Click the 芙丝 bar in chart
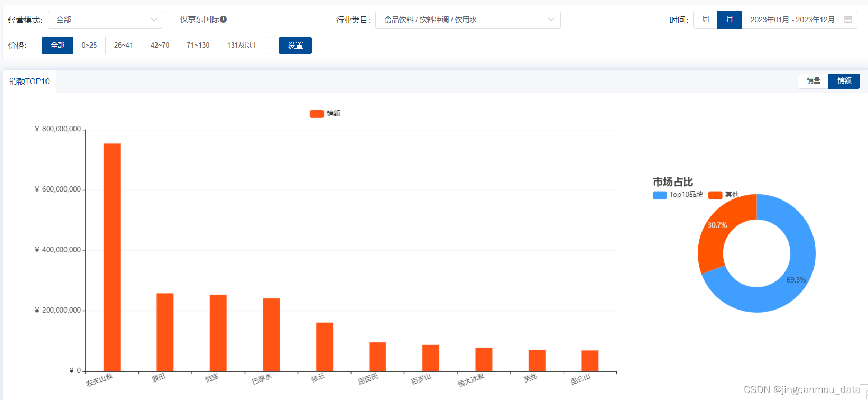The image size is (868, 400). 537,361
